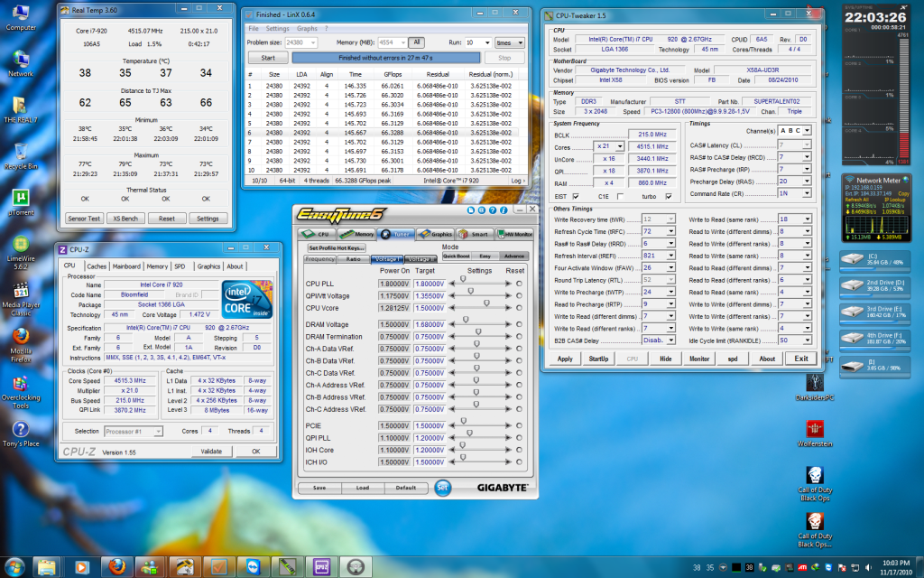Click the C: drive gadget icon

[852, 258]
